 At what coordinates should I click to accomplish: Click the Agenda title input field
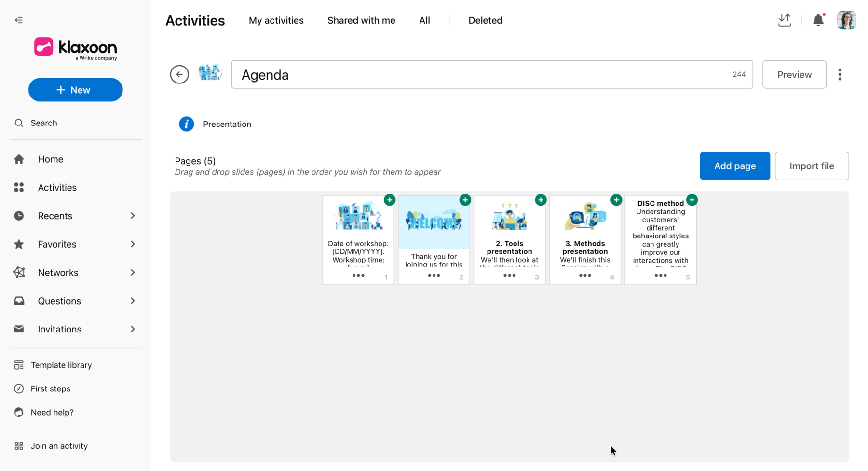coord(492,74)
